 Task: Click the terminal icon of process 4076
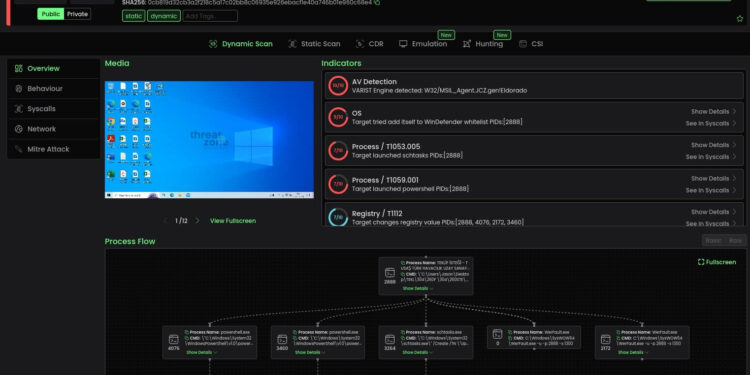174,339
